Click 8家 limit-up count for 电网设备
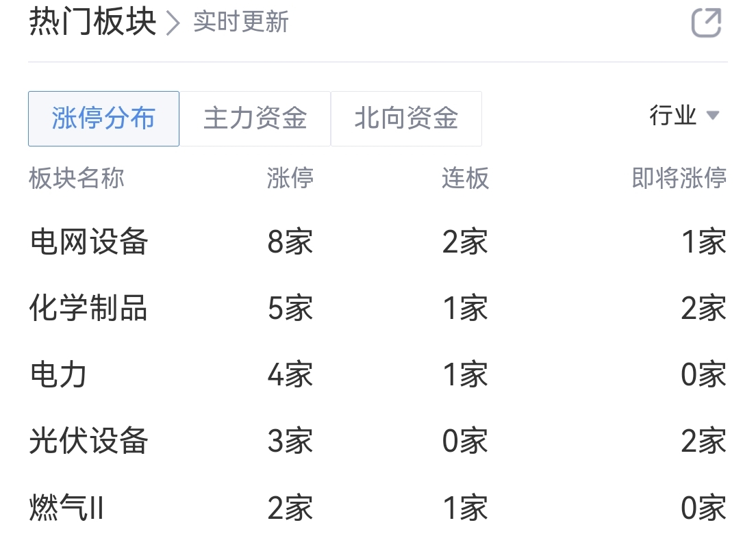The height and width of the screenshot is (538, 756). [x=290, y=242]
